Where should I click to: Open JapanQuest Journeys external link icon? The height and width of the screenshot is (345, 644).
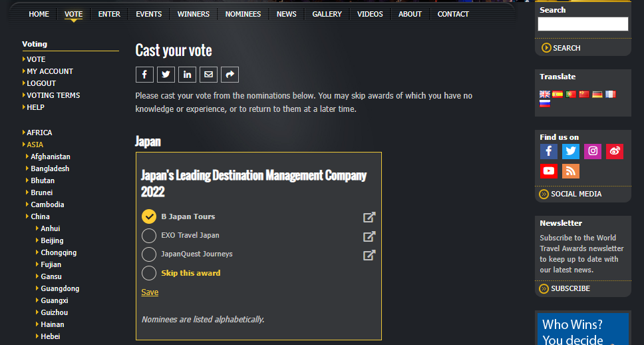pos(369,254)
